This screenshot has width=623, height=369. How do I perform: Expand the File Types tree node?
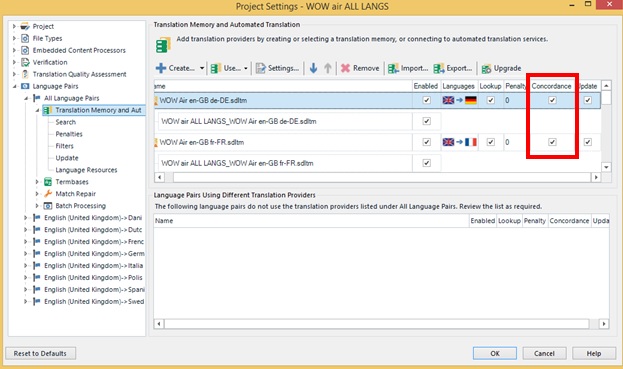coord(14,39)
